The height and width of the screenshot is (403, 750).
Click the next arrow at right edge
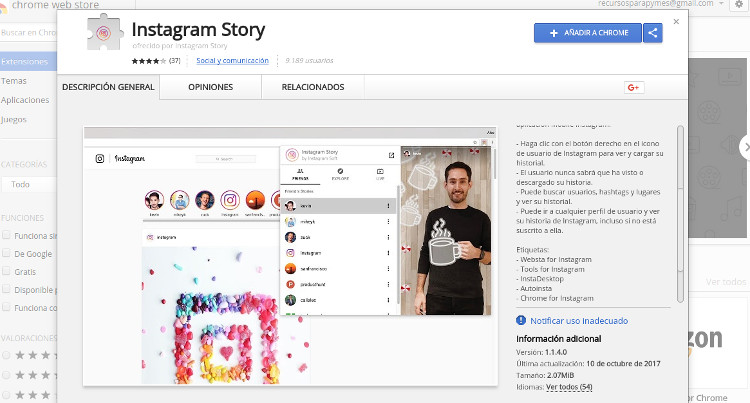[745, 147]
